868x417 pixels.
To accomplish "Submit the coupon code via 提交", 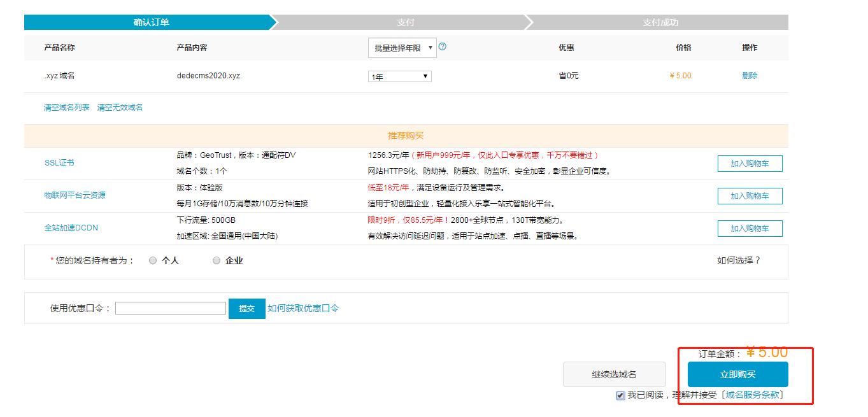I will pyautogui.click(x=246, y=308).
